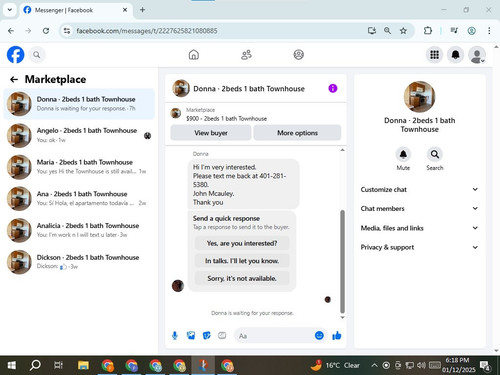
Task: Open the Facebook menu grid icon
Action: point(434,55)
